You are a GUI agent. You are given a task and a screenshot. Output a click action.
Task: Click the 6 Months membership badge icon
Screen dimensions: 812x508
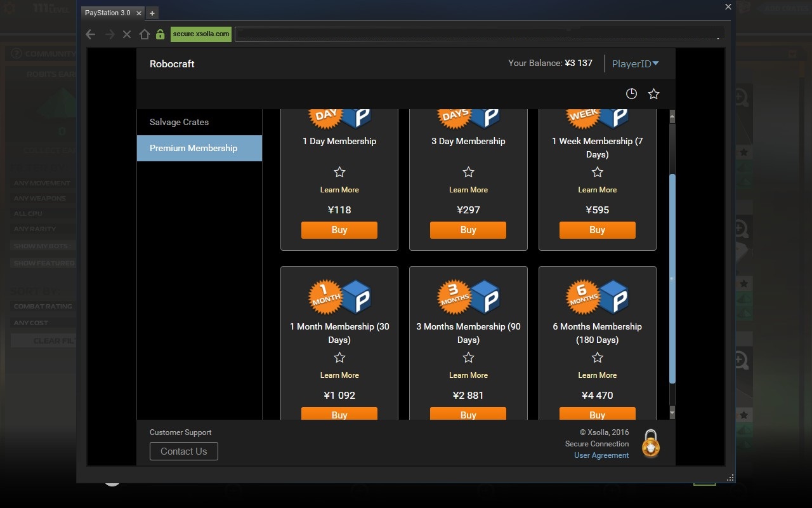coord(598,297)
